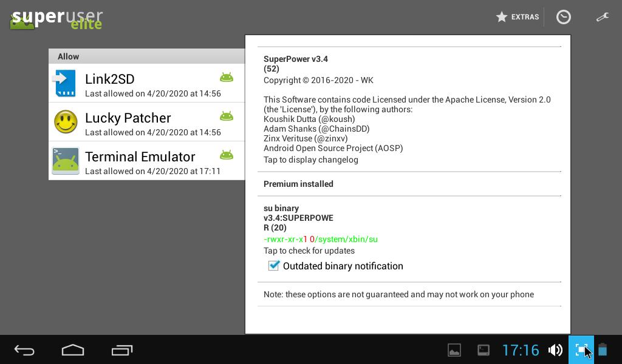Open the Link2SD app entry

(147, 83)
